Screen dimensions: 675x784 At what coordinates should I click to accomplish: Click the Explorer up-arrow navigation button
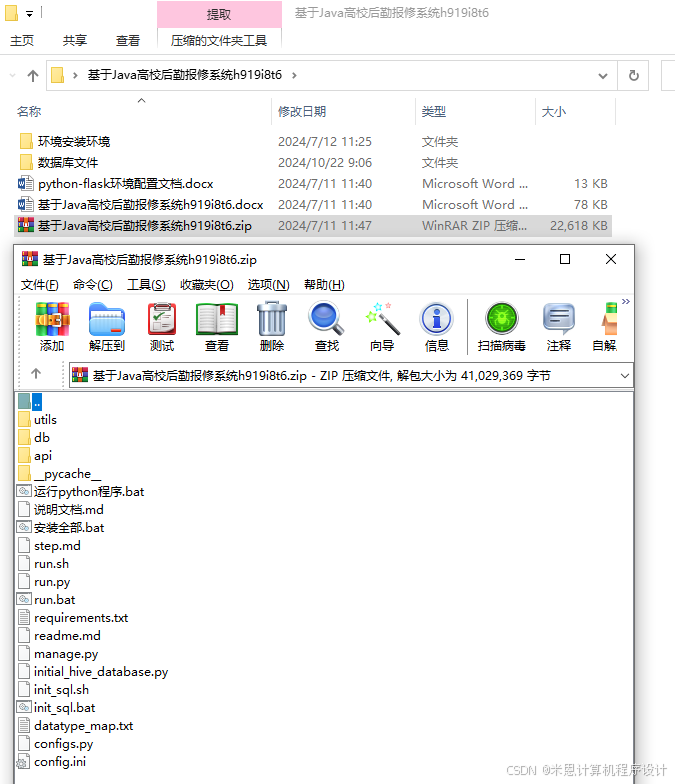pos(33,76)
